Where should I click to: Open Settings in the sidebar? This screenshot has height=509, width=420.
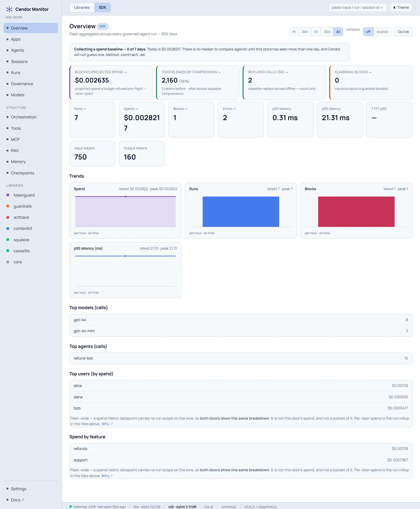pyautogui.click(x=31, y=489)
